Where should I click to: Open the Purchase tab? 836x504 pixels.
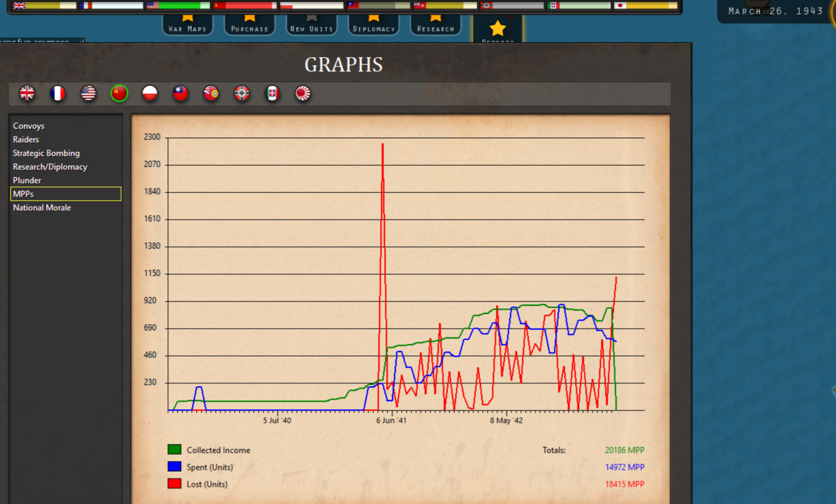(250, 25)
